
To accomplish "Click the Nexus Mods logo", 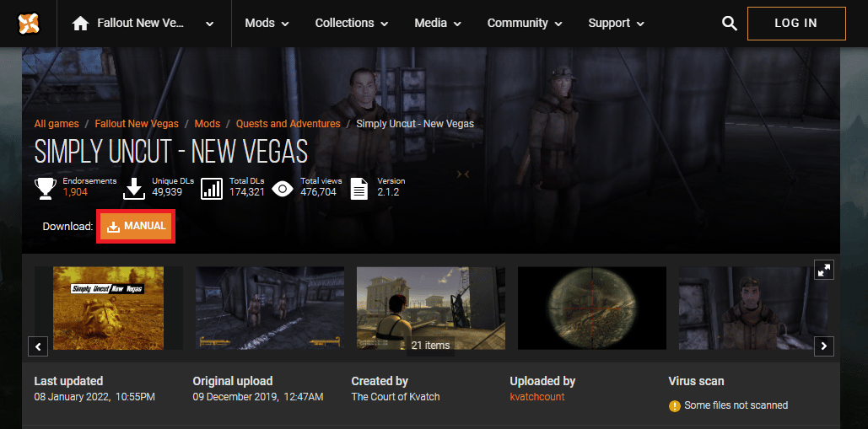I will 28,24.
